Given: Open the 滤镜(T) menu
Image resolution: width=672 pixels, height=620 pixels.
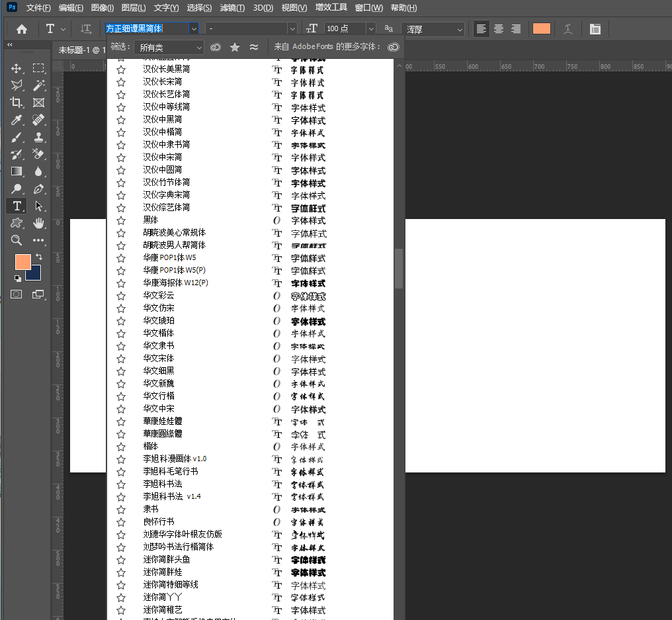Looking at the screenshot, I should click(x=232, y=8).
